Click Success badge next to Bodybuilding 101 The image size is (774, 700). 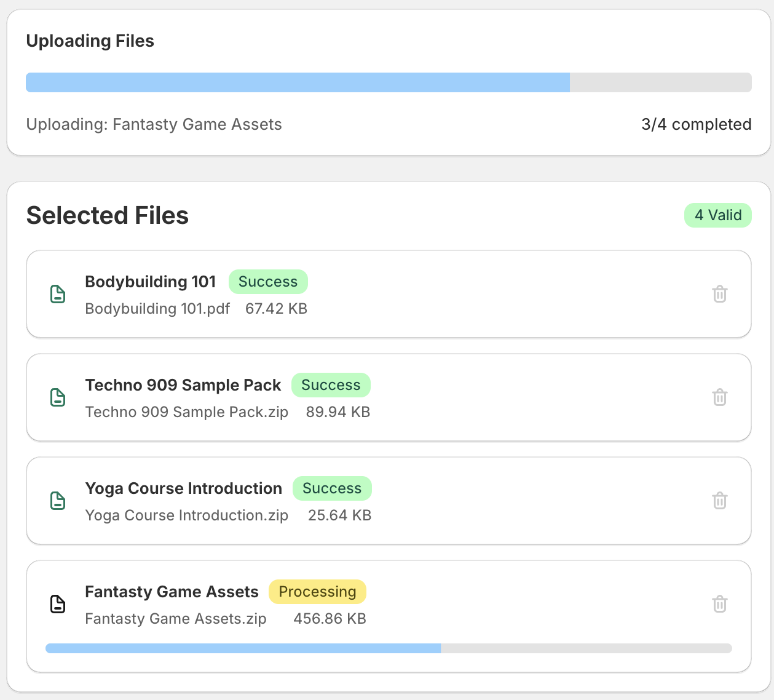coord(268,282)
